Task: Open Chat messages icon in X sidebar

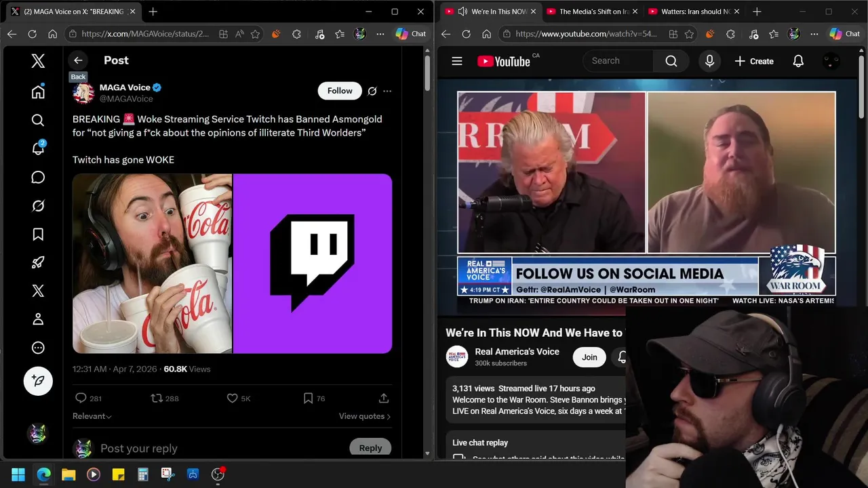Action: coord(38,177)
